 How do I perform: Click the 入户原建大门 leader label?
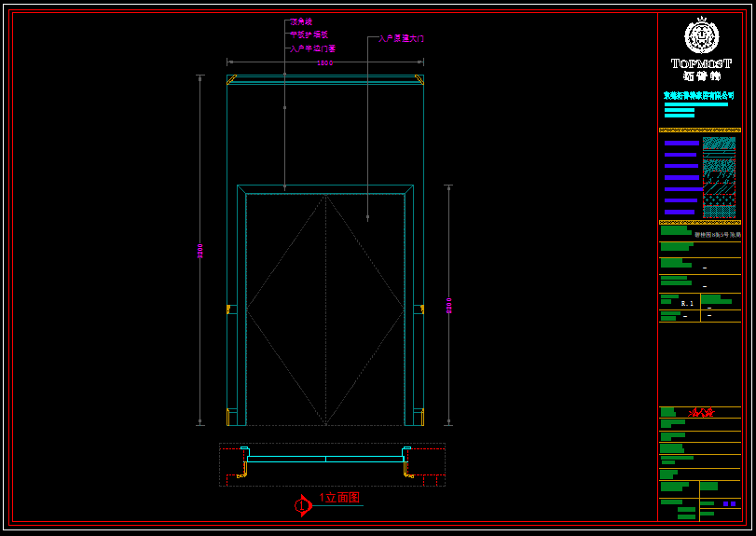tap(401, 39)
